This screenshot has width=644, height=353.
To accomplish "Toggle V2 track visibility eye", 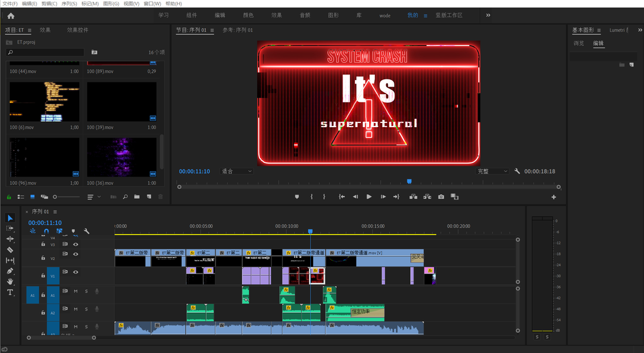I will (x=75, y=254).
